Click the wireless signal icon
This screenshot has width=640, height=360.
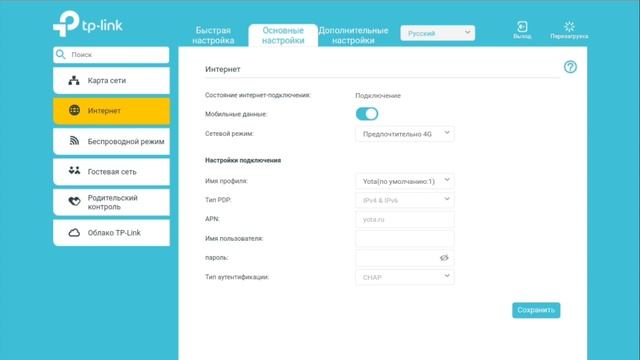click(x=74, y=141)
